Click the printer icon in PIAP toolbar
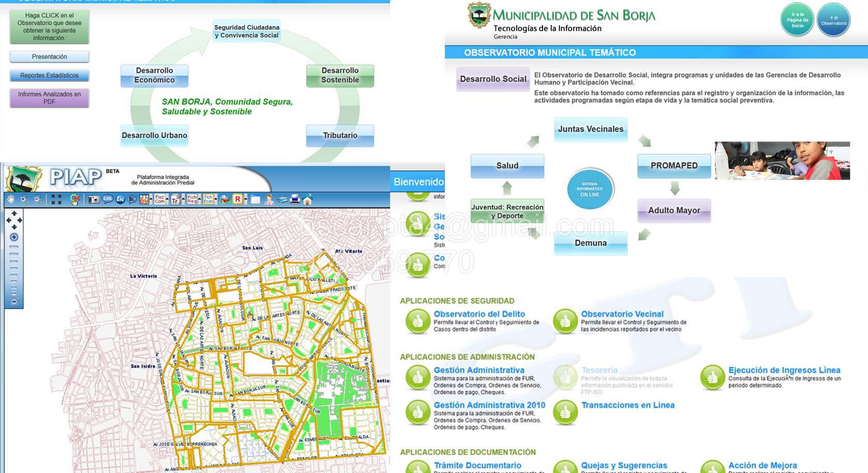The width and height of the screenshot is (868, 473). pos(295,199)
